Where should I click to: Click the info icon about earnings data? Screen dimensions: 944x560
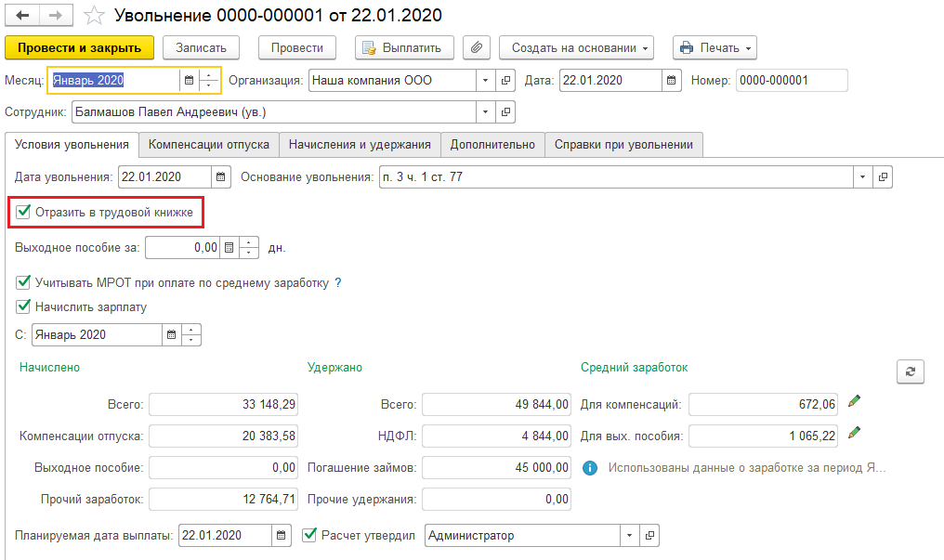click(x=589, y=467)
